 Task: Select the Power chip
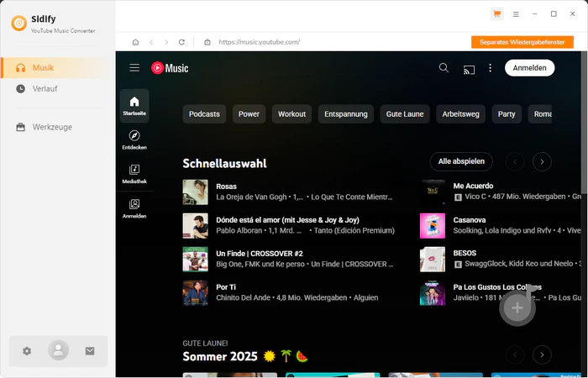click(x=249, y=114)
